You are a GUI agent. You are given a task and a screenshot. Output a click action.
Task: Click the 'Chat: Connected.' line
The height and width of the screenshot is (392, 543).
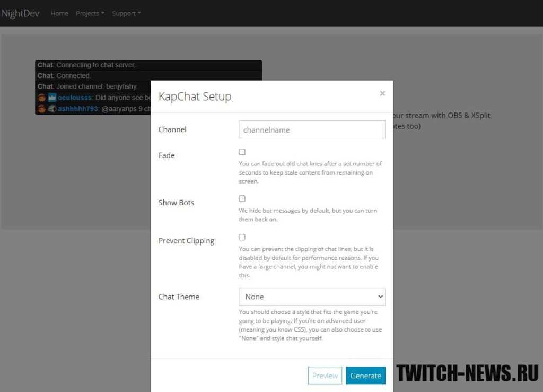click(x=64, y=76)
